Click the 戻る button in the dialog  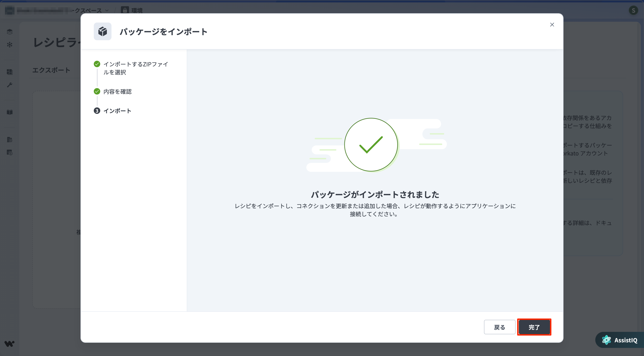[x=500, y=327]
